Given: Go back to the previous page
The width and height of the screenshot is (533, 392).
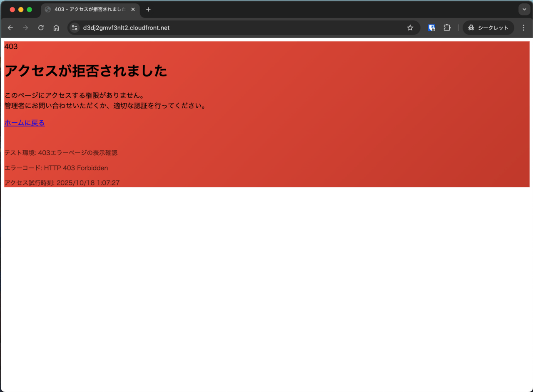Looking at the screenshot, I should tap(10, 28).
